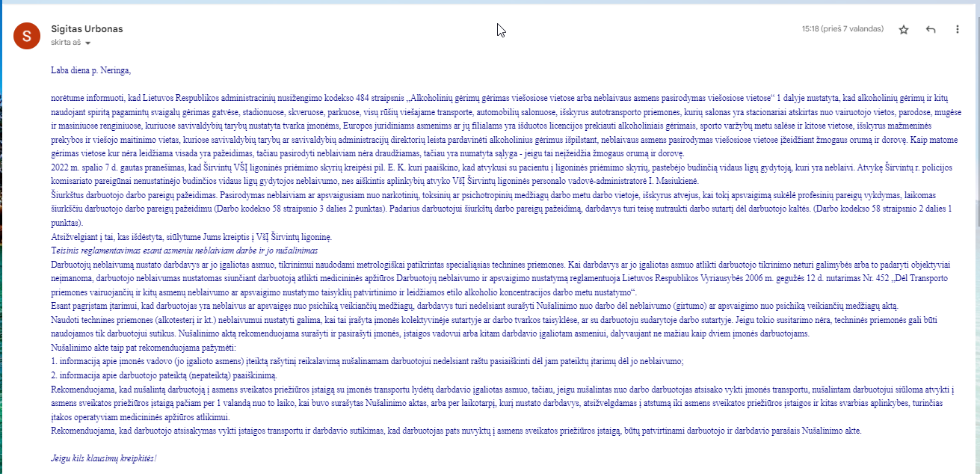Click the sender name Sigitas Urbonas
The width and height of the screenshot is (980, 474).
coord(87,29)
